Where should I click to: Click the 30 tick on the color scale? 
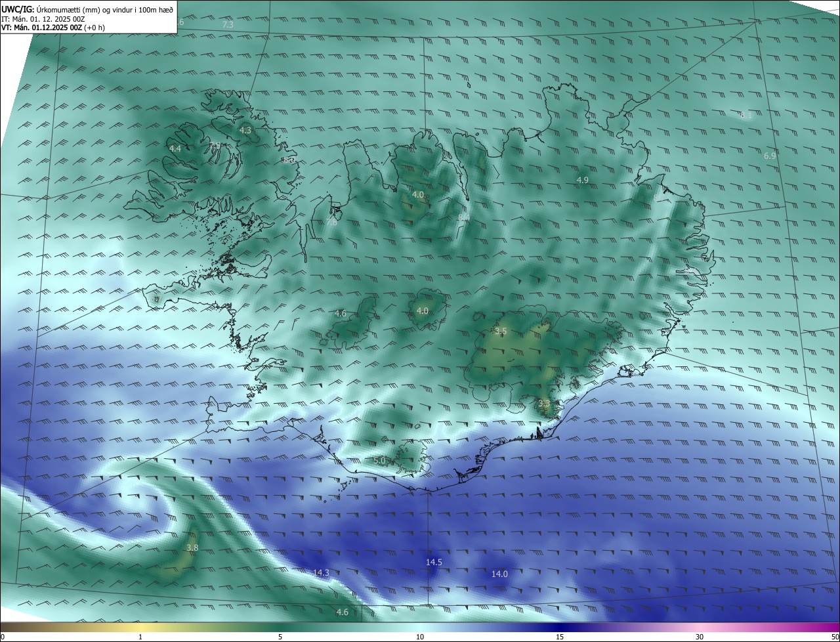700,637
